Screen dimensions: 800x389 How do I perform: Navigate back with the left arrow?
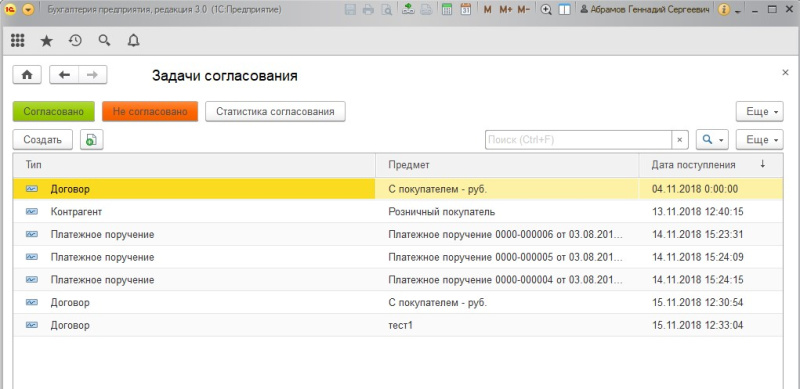[64, 75]
